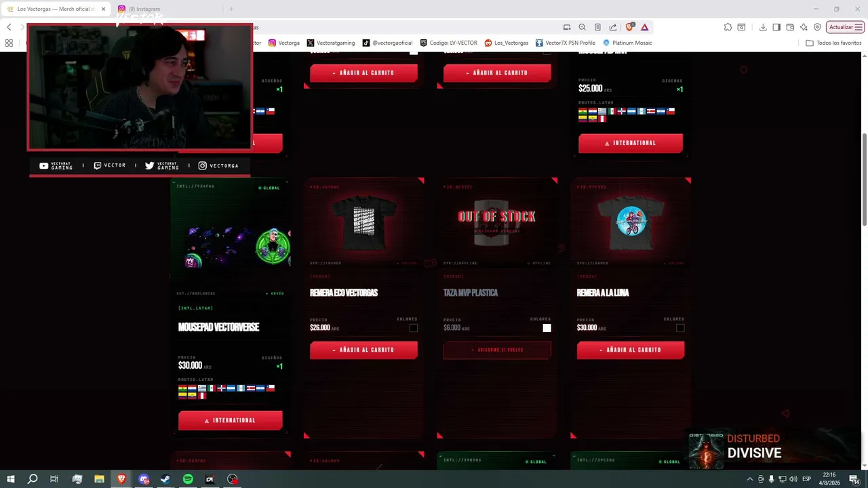Screen dimensions: 868x488
Task: Click International button under Mousepad Vectorverse
Action: (x=231, y=420)
